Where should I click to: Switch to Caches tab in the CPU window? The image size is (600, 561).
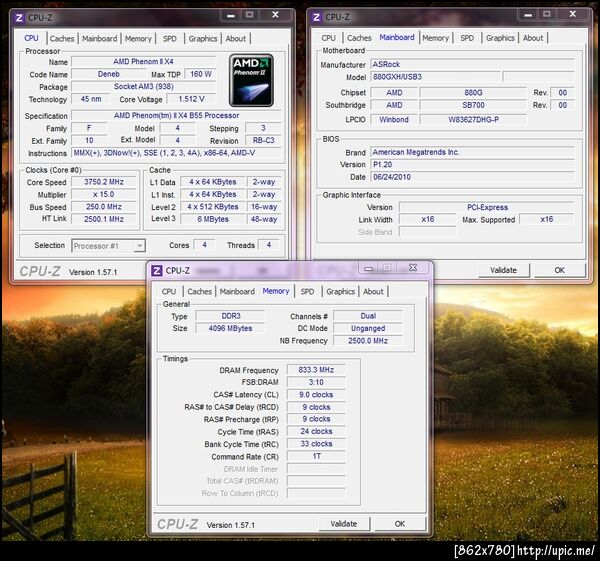point(62,39)
